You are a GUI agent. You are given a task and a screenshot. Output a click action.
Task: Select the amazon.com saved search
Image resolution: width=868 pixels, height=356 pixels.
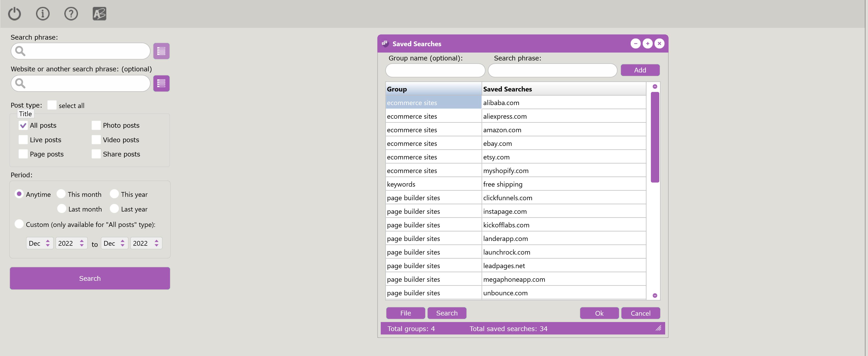point(564,130)
